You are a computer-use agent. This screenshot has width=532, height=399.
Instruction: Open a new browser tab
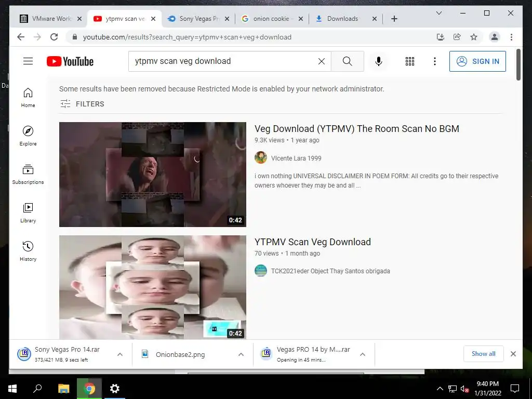394,19
